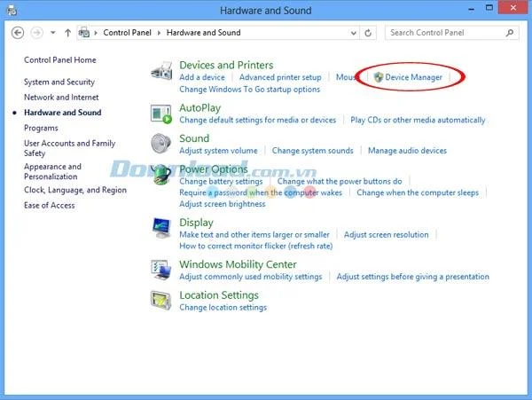Click the Windows Mobility Center icon

click(160, 270)
